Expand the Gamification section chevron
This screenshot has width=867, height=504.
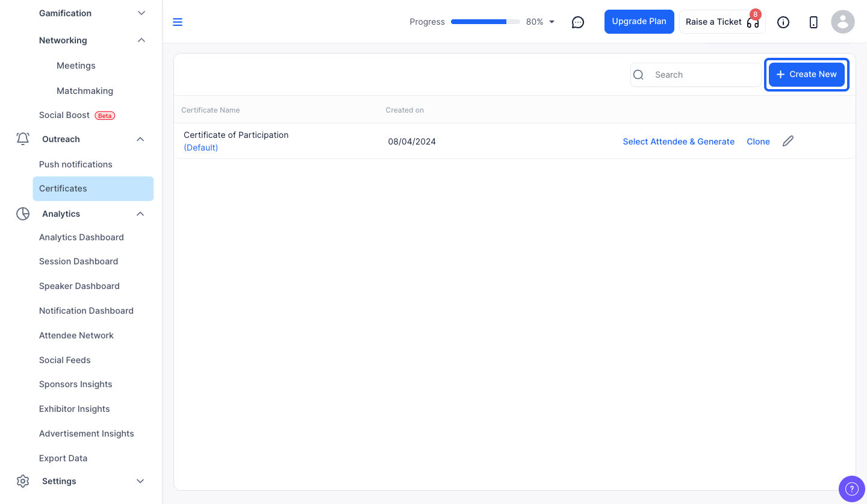pyautogui.click(x=141, y=13)
